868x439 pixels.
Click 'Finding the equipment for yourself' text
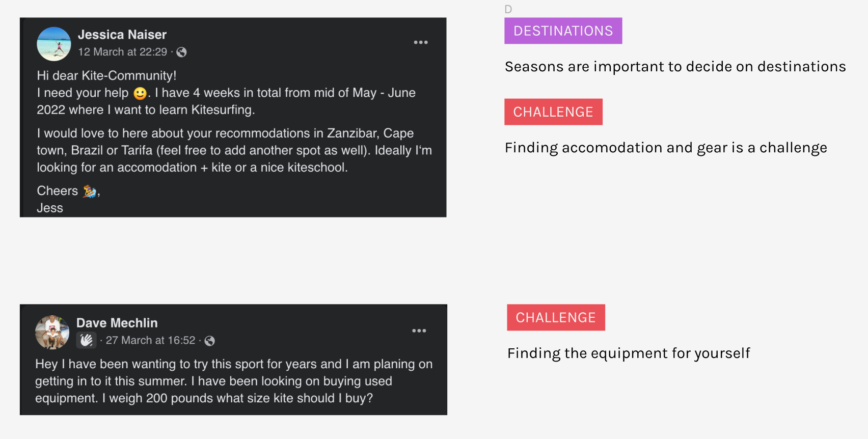pos(629,353)
